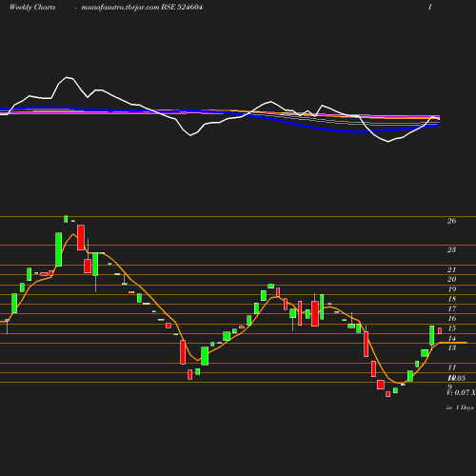The image size is (476, 476).
Task: Select the 20 price axis label
Action: 451,279
